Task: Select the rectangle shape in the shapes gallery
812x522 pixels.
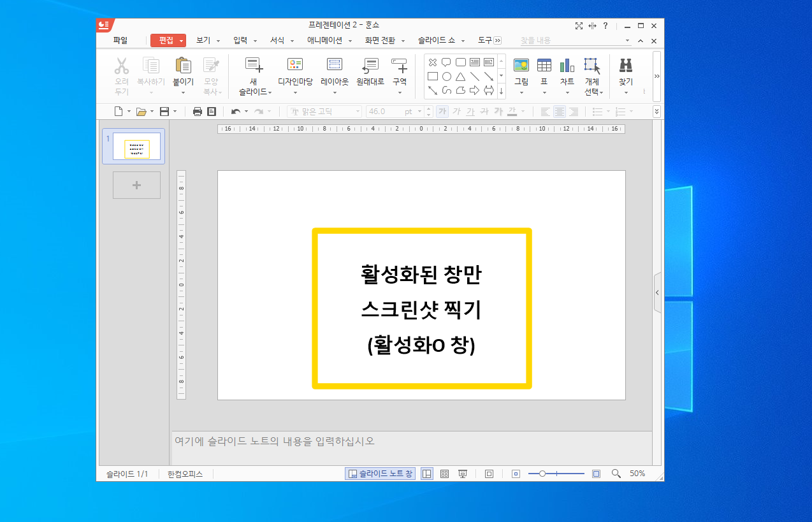Action: (x=433, y=76)
